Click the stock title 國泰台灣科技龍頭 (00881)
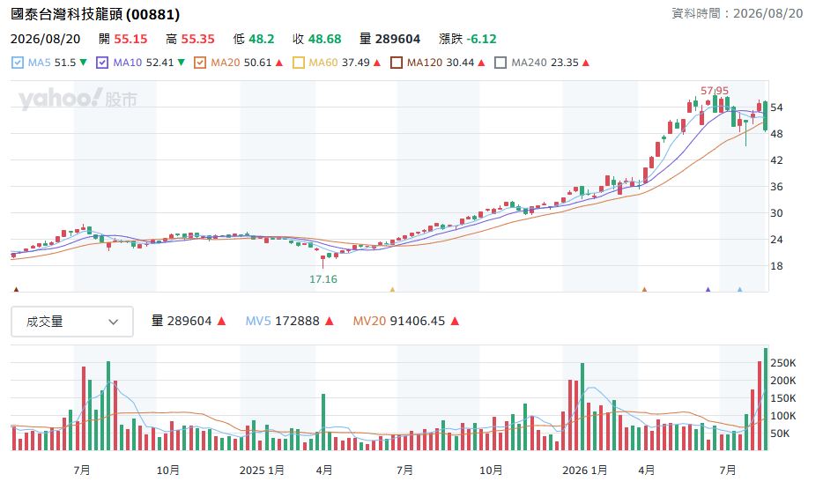823x504 pixels. (x=95, y=14)
